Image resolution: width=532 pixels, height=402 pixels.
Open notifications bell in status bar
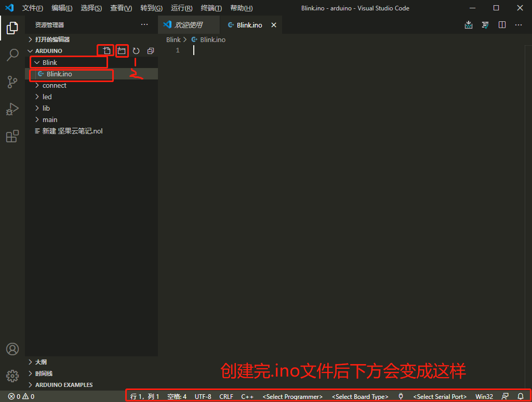(x=521, y=396)
